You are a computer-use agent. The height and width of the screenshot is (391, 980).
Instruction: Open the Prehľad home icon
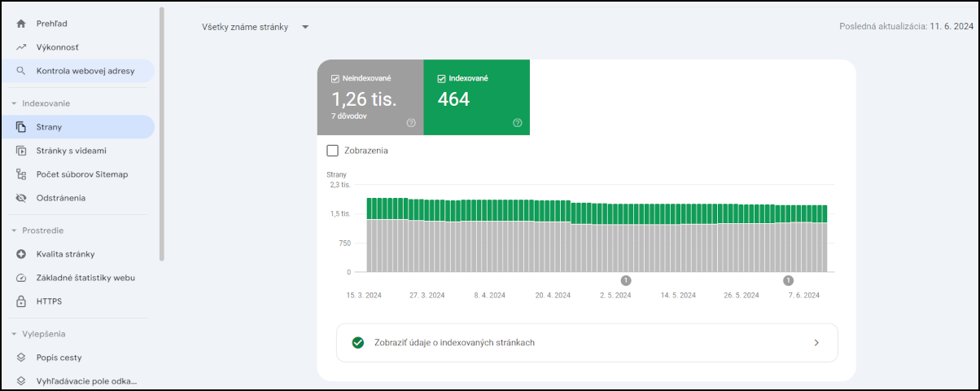click(x=21, y=24)
